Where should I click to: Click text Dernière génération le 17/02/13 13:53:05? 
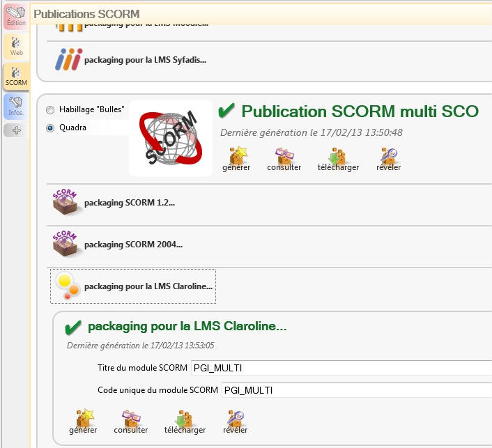pyautogui.click(x=140, y=346)
